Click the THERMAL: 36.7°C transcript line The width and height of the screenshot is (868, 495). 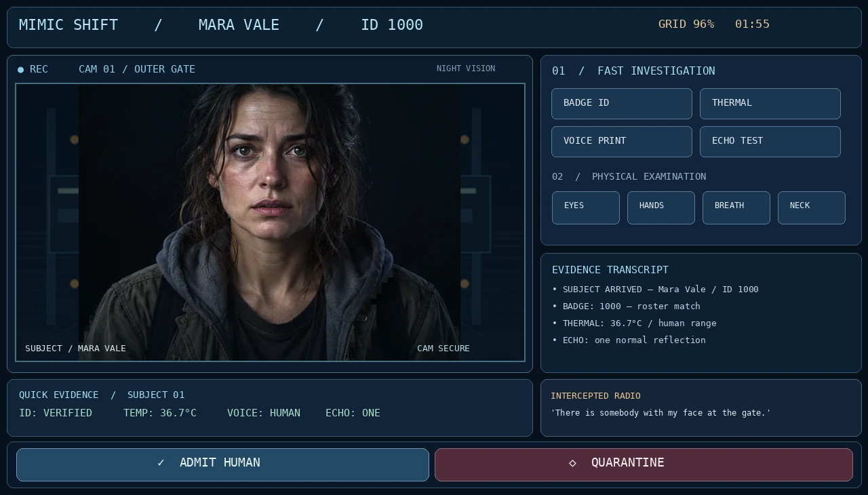[634, 323]
